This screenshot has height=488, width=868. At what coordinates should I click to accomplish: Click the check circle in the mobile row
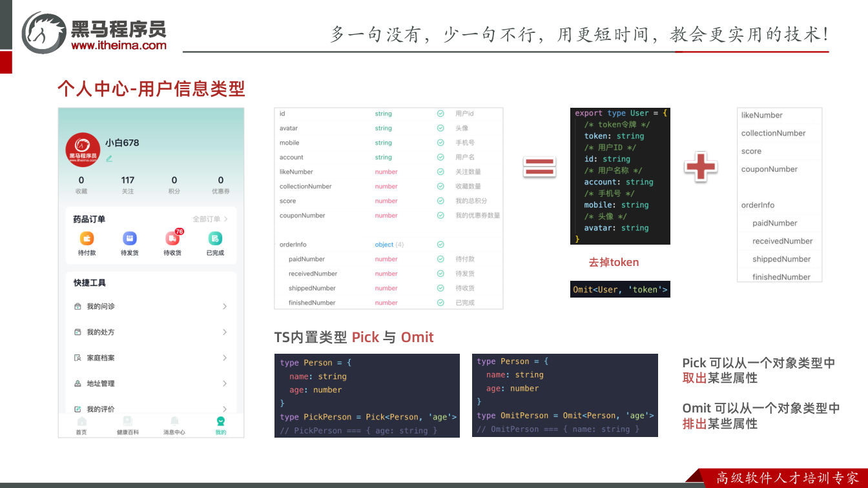point(440,143)
